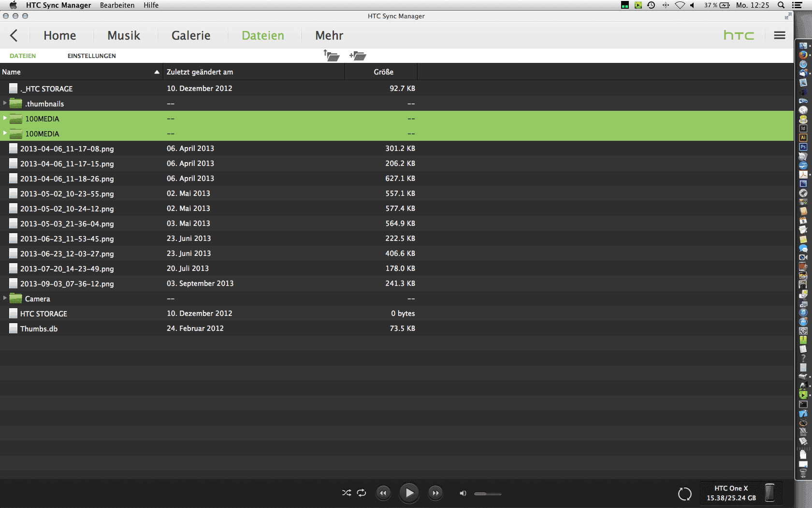
Task: Expand the .thumbnails folder
Action: pyautogui.click(x=5, y=103)
